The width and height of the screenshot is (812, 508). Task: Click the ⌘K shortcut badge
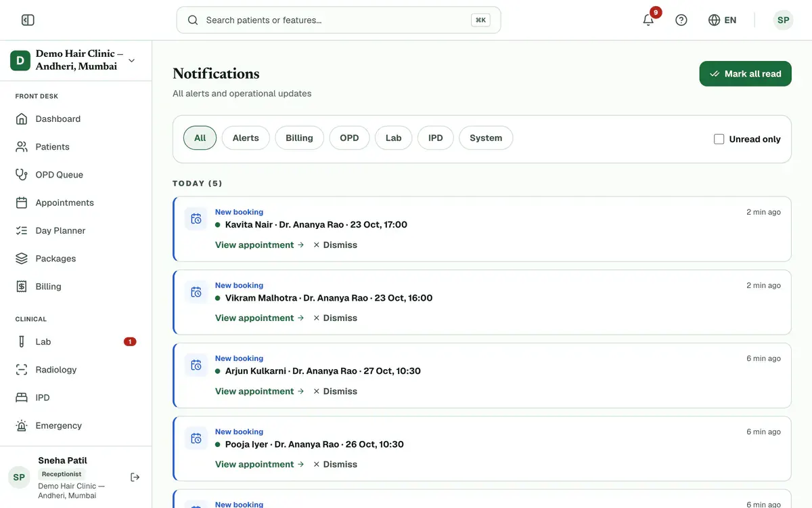tap(480, 20)
